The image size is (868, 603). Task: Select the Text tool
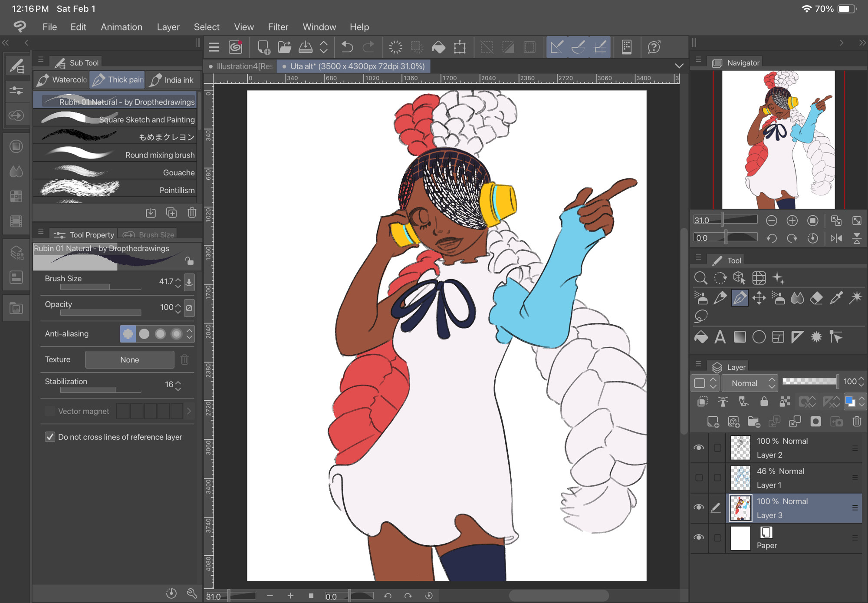[720, 337]
